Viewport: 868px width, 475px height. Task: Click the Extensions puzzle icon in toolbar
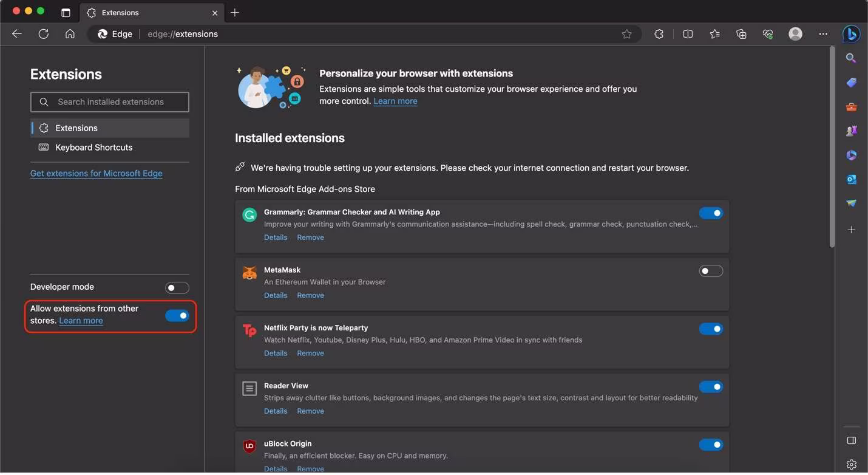[x=659, y=34]
